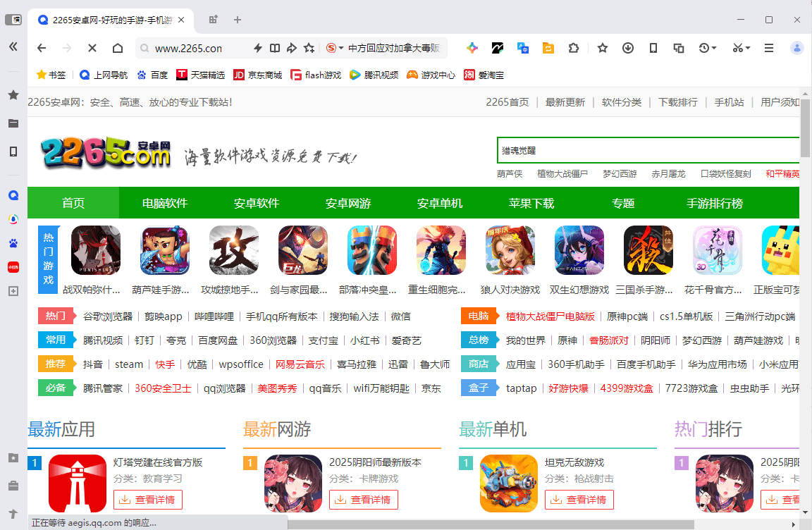Click 查看详情 for 灯塔党建在线官方版
Screen dimensions: 812x530
(147, 500)
